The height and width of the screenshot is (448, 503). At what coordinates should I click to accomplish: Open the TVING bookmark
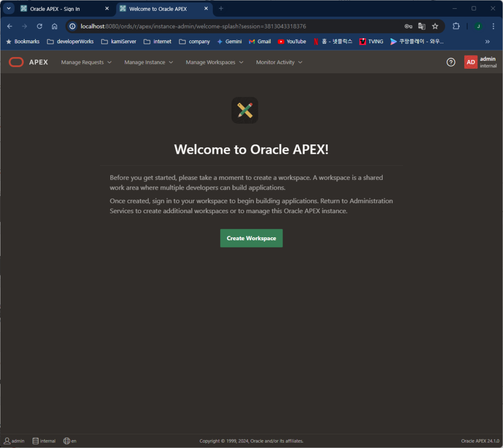(371, 42)
